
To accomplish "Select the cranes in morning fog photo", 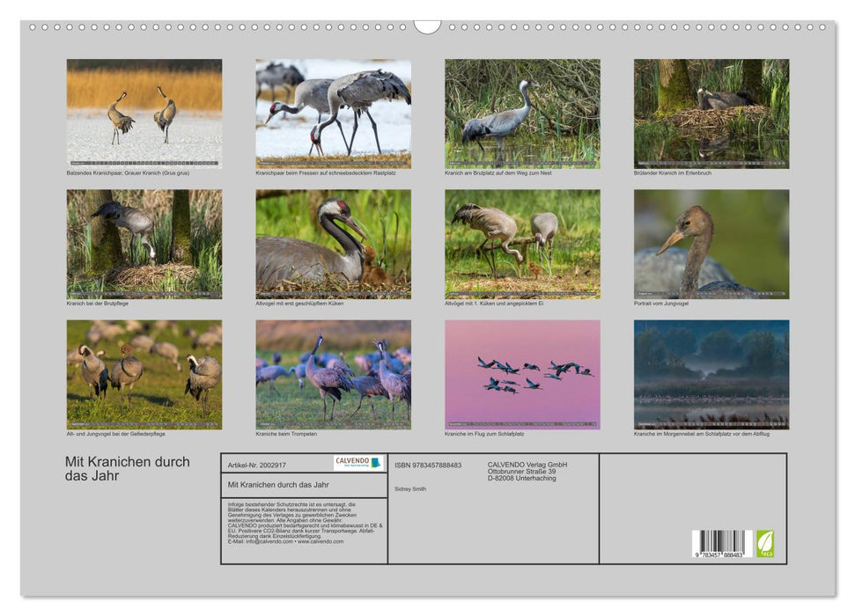I will pyautogui.click(x=711, y=374).
